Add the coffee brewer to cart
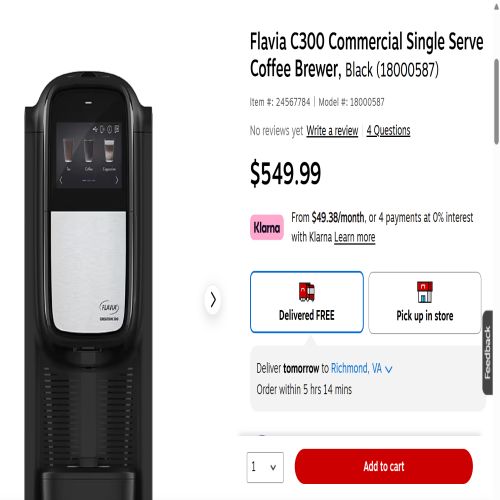Image resolution: width=500 pixels, height=500 pixels. (x=384, y=466)
